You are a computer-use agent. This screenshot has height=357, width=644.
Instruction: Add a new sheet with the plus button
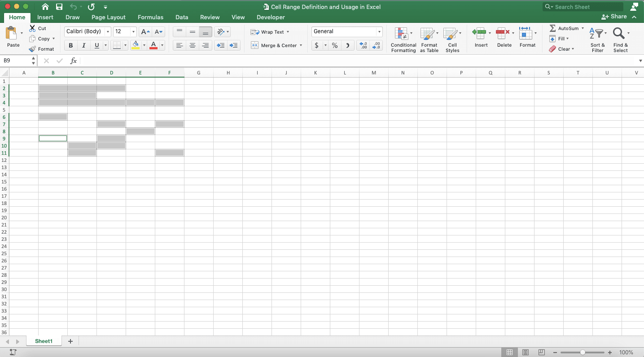[x=70, y=341]
